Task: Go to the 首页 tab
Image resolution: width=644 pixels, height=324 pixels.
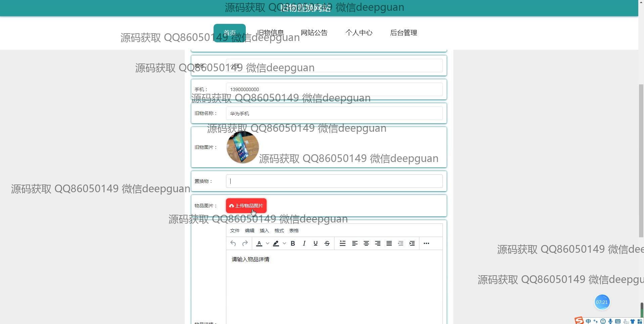Action: [230, 33]
